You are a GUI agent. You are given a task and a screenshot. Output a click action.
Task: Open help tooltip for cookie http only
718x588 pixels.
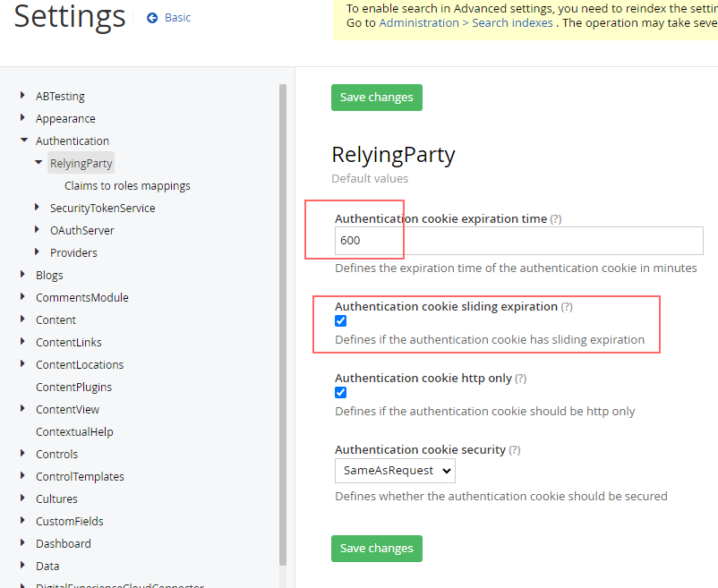520,379
